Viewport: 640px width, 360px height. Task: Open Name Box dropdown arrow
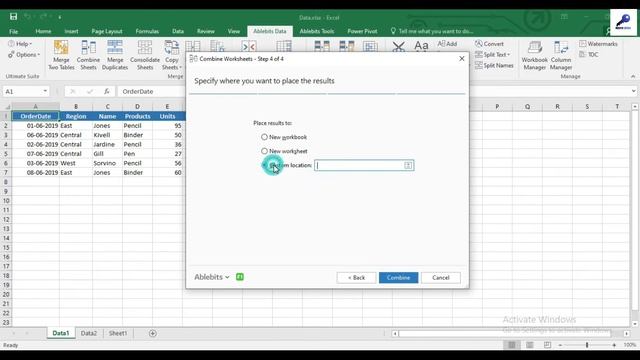point(45,91)
